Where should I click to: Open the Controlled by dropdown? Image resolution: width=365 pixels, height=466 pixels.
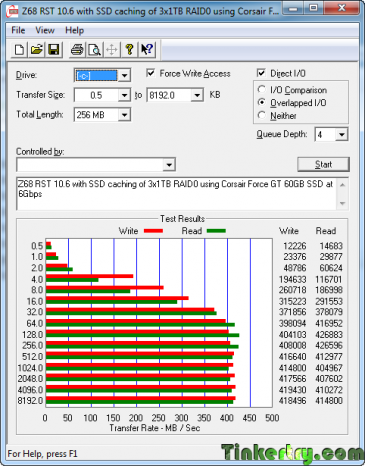click(169, 165)
